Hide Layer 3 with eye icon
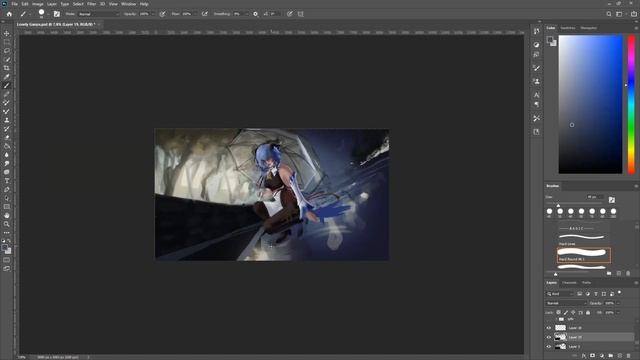The height and width of the screenshot is (360, 640). 549,347
